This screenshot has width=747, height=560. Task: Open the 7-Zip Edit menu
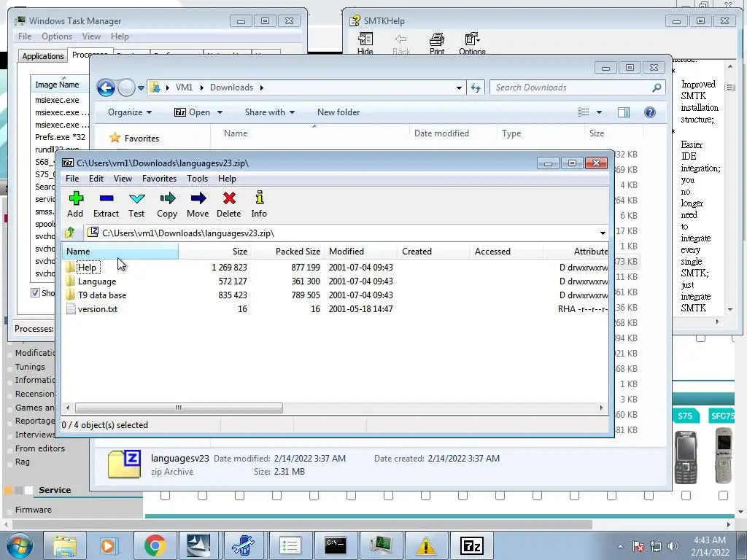tap(96, 179)
